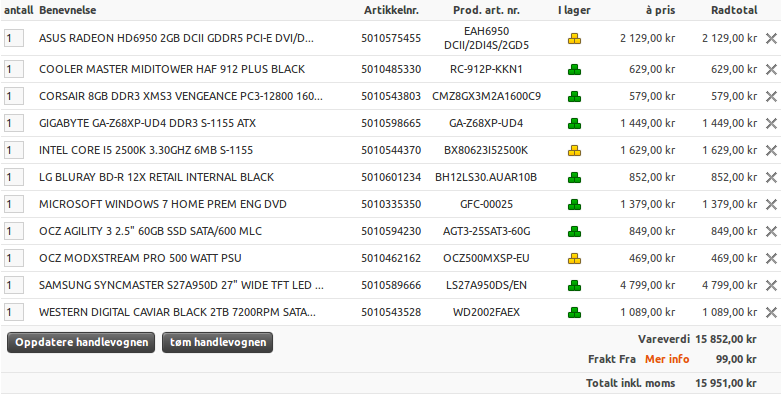Click the Artikkelnr. column header
The height and width of the screenshot is (398, 781).
[x=391, y=10]
